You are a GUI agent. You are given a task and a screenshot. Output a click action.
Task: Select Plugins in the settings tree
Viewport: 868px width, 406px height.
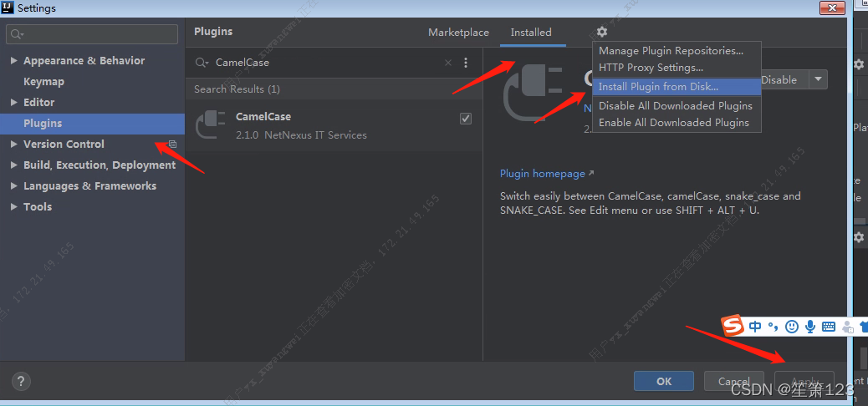click(x=93, y=124)
